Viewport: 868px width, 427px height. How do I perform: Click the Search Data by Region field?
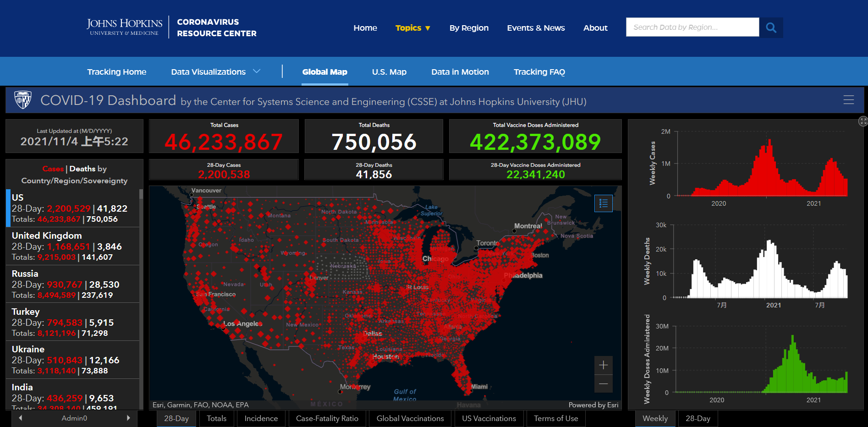(x=692, y=27)
